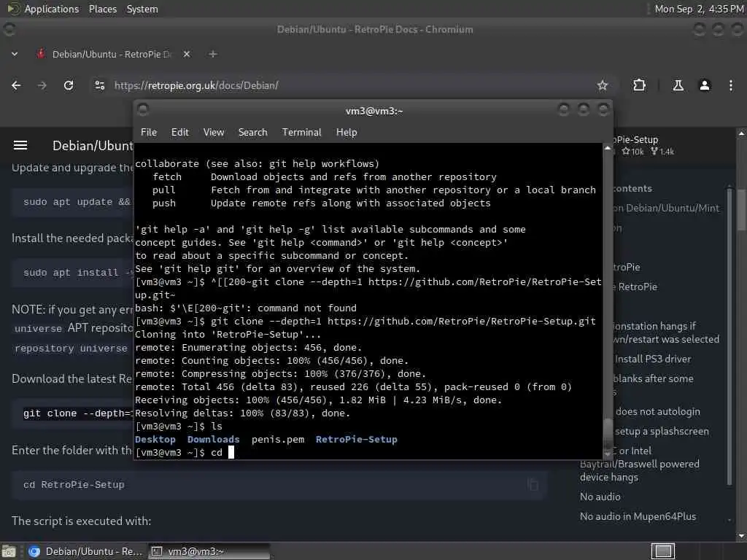747x560 pixels.
Task: Click the page scrollbar up arrow
Action: point(741,134)
